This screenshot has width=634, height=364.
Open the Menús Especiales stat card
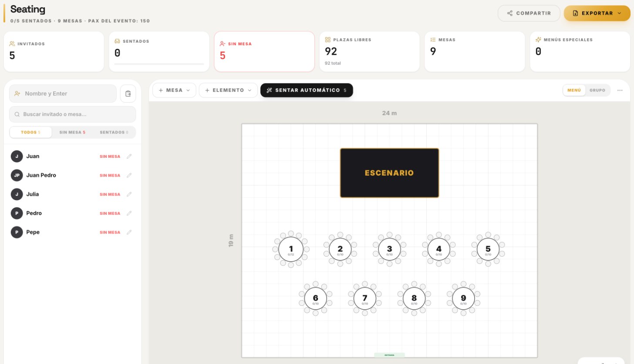click(x=580, y=51)
